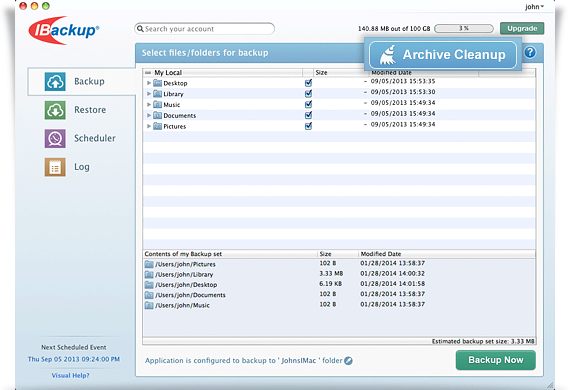The image size is (570, 390).
Task: Open the Scheduler clock icon
Action: (55, 138)
